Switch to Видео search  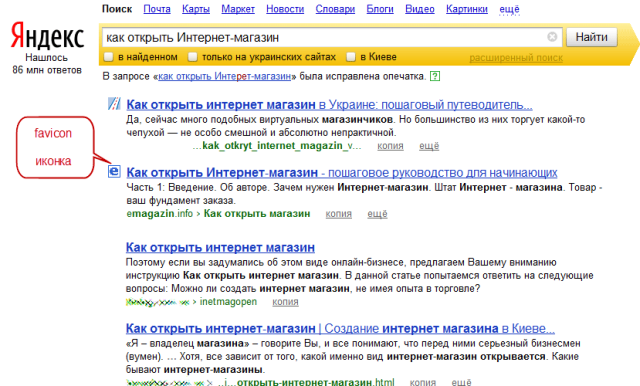point(420,9)
